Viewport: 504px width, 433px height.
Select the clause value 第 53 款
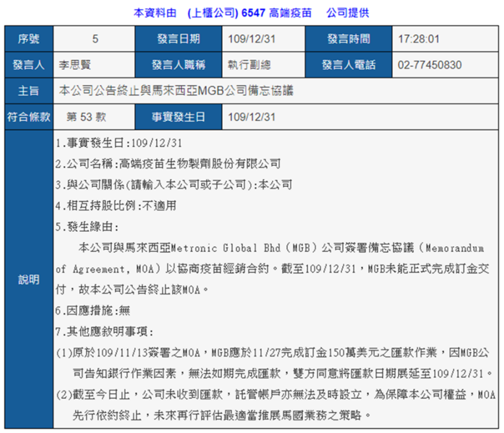pyautogui.click(x=86, y=117)
